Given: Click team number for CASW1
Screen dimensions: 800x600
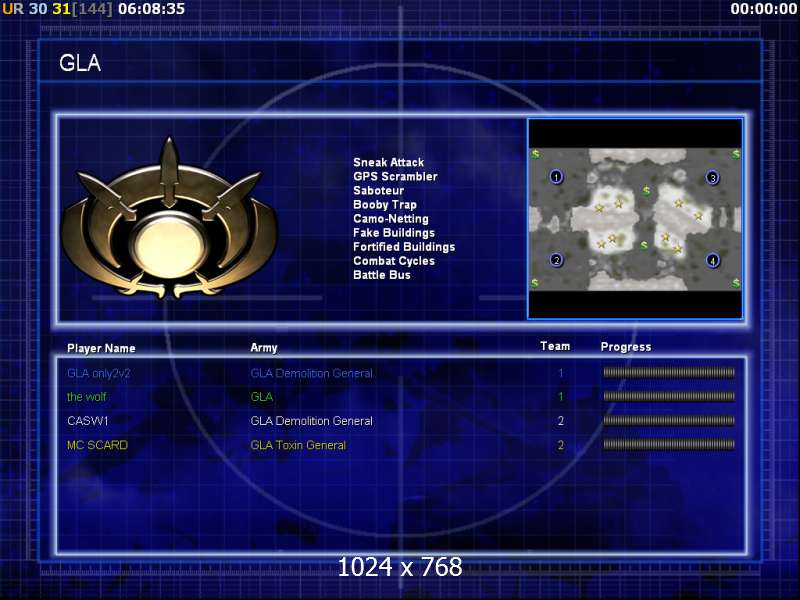Looking at the screenshot, I should tap(561, 421).
